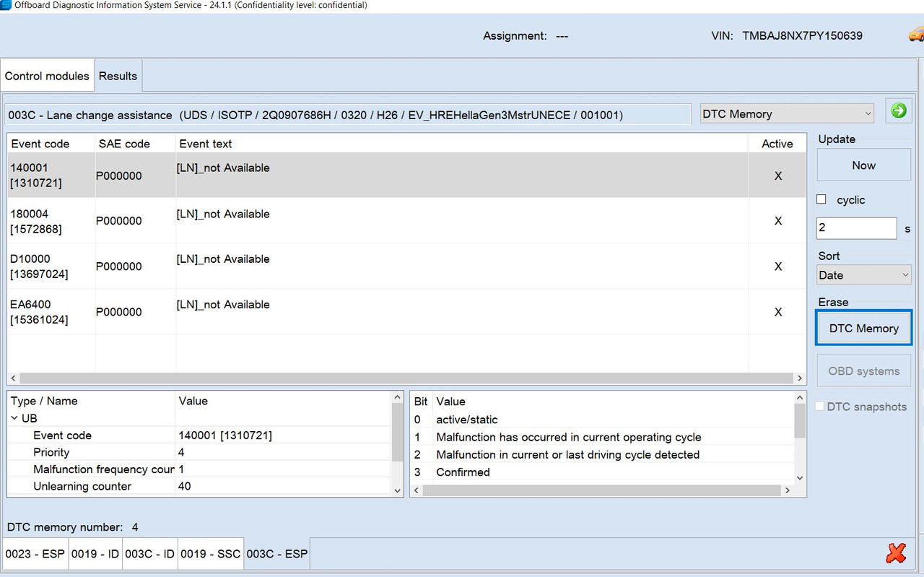Click the OBD systems button

coord(863,371)
